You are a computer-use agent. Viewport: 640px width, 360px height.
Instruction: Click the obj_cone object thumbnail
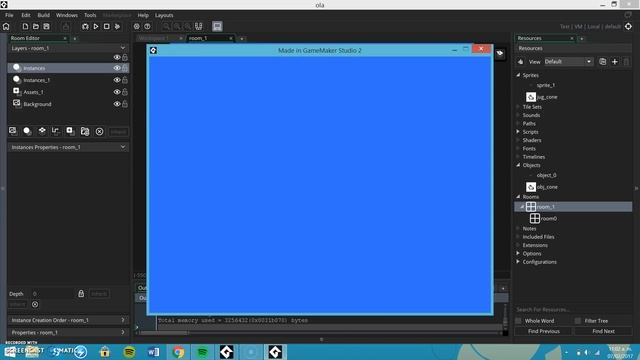pyautogui.click(x=531, y=187)
